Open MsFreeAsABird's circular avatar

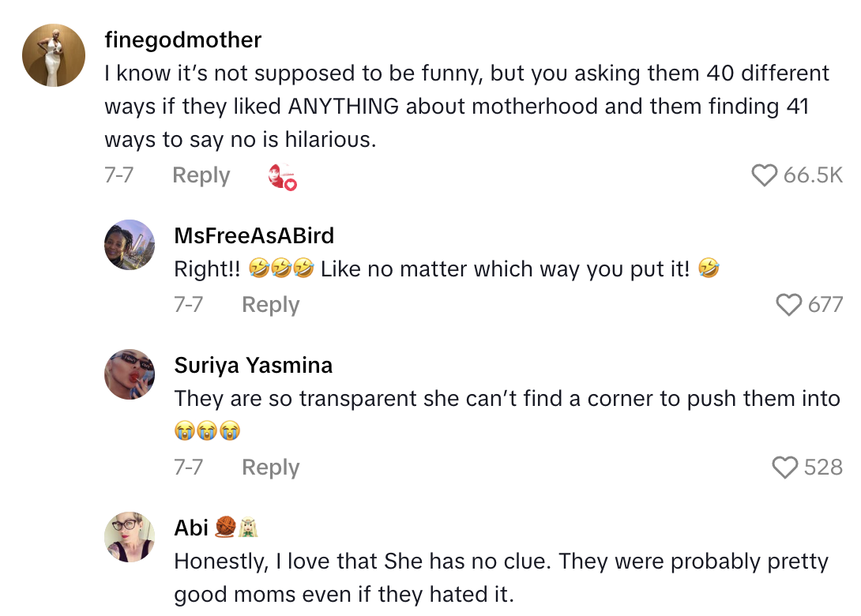coord(130,245)
